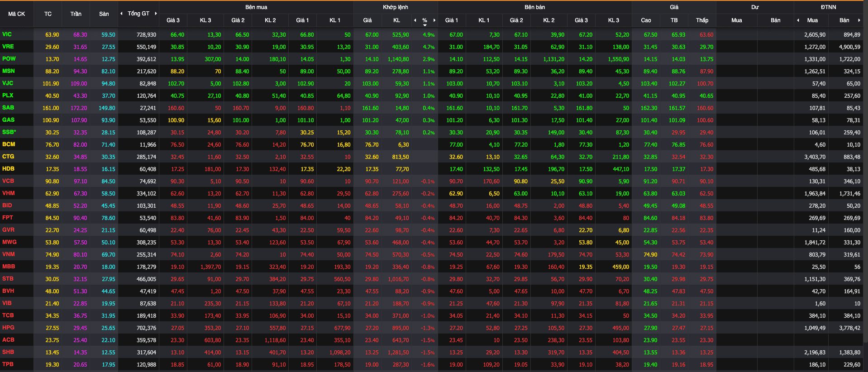868x372 pixels.
Task: Open the BCM stock ticker
Action: (9, 144)
